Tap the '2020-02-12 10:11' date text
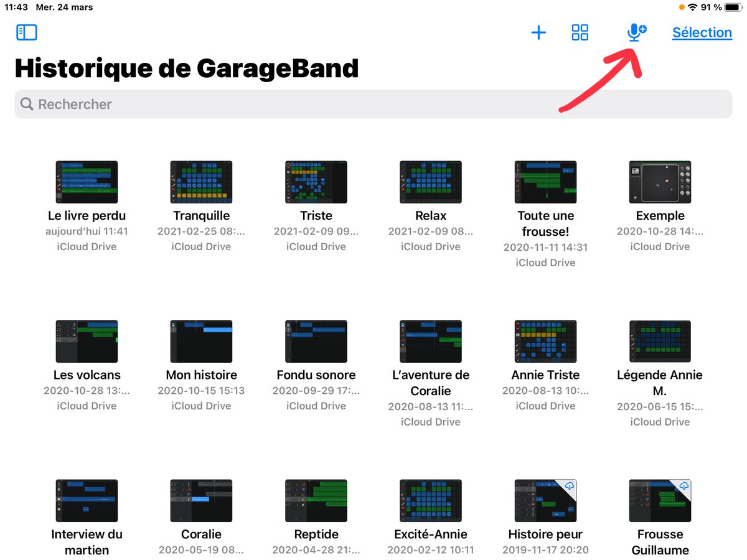The height and width of the screenshot is (560, 747). pyautogui.click(x=431, y=550)
